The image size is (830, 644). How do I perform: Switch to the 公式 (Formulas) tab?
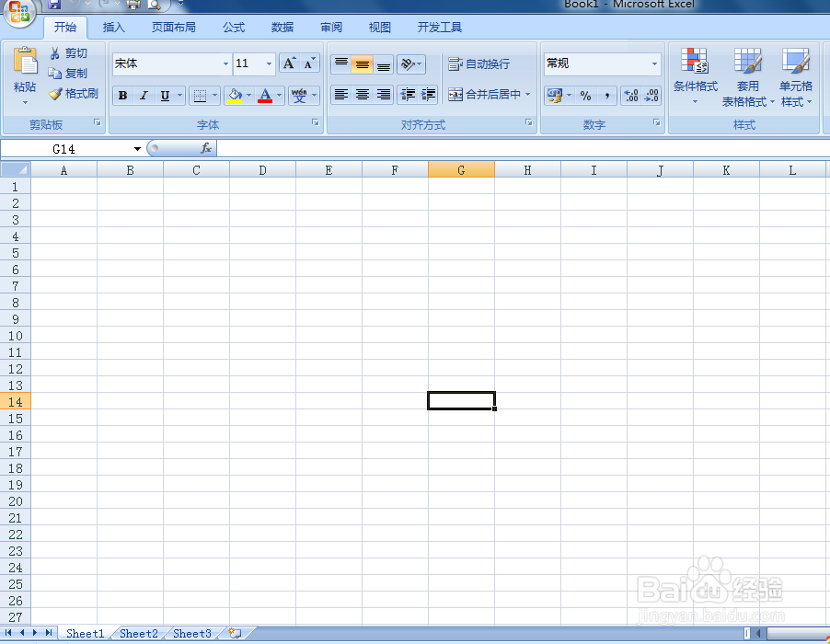coord(234,27)
